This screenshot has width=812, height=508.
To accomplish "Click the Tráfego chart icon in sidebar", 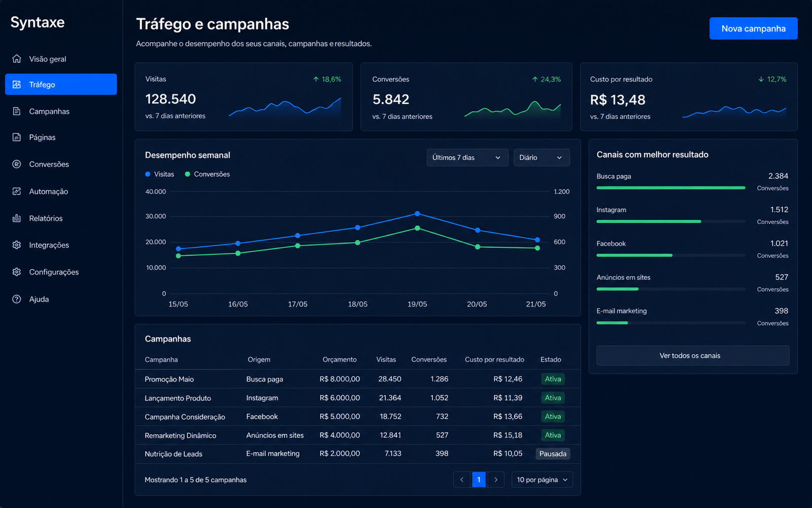I will tap(17, 84).
